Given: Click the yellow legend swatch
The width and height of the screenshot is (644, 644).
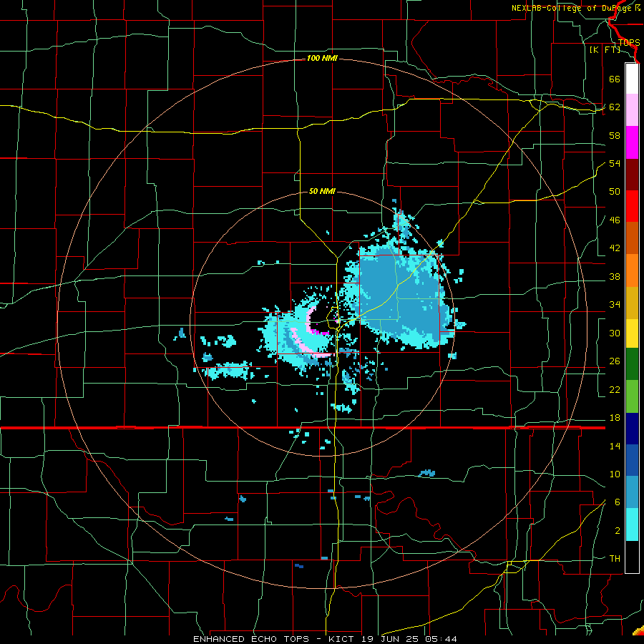Looking at the screenshot, I should (x=632, y=333).
